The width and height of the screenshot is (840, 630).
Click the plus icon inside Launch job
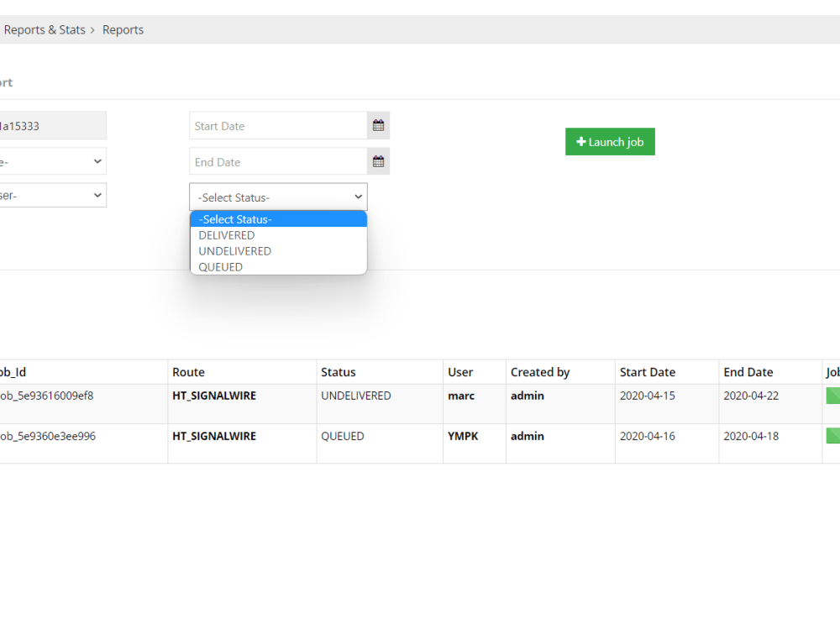click(x=580, y=141)
